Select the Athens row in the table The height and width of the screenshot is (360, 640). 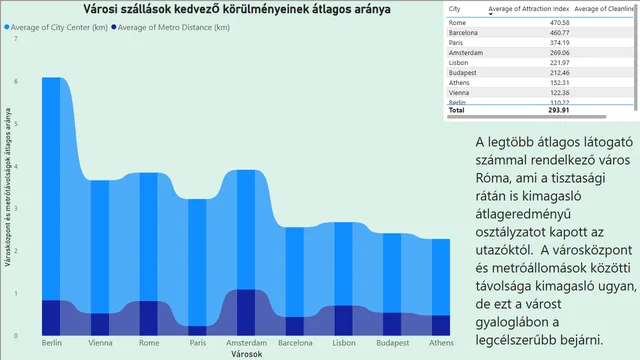[540, 83]
